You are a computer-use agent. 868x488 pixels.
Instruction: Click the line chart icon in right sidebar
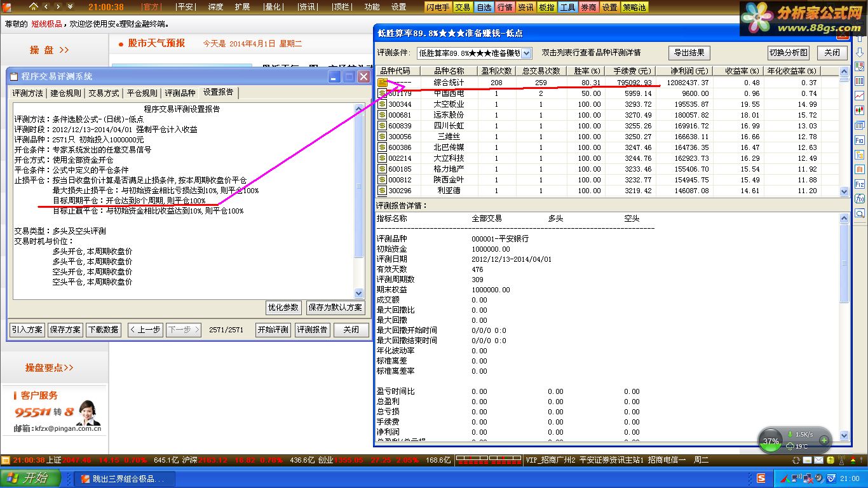pos(860,96)
